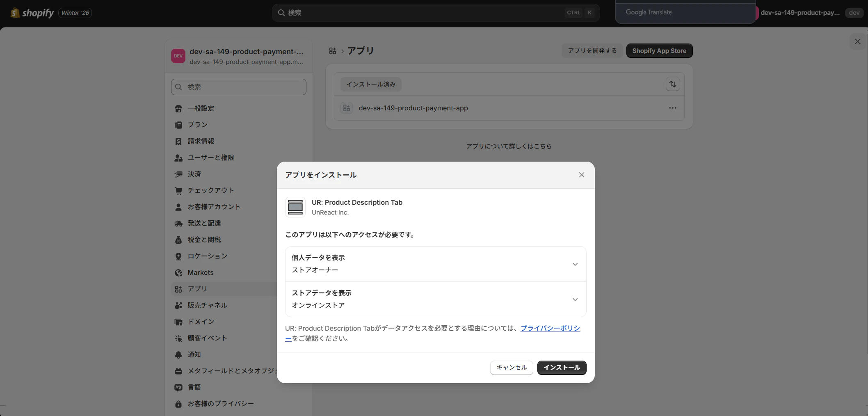The width and height of the screenshot is (868, 416).
Task: Click UR: Product Description Tab app icon
Action: coord(295,207)
